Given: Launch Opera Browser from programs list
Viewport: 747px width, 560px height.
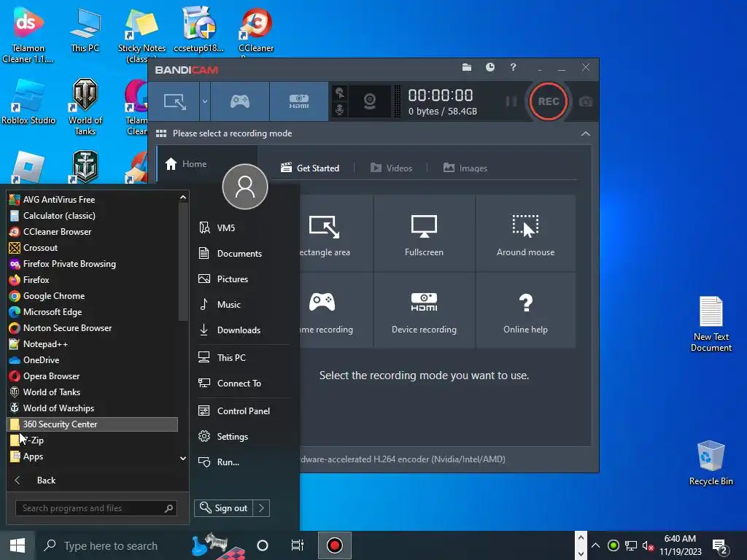Looking at the screenshot, I should (93, 376).
